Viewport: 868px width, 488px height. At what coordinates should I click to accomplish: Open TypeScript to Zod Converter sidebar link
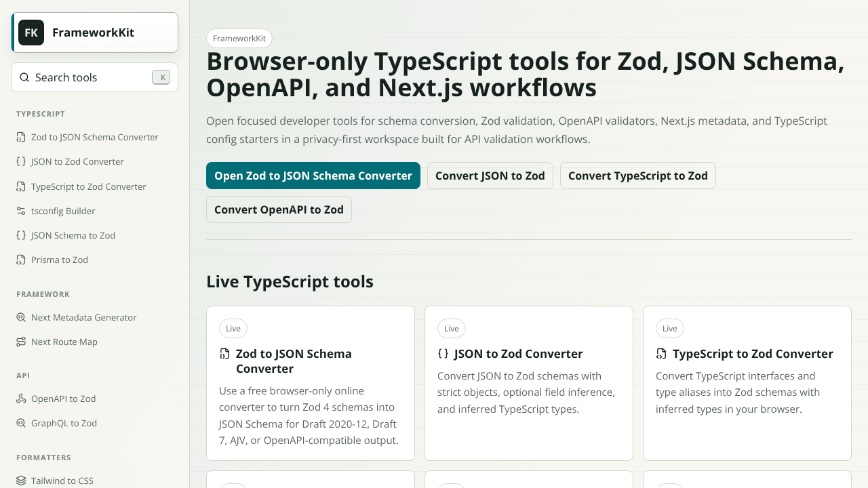click(95, 186)
